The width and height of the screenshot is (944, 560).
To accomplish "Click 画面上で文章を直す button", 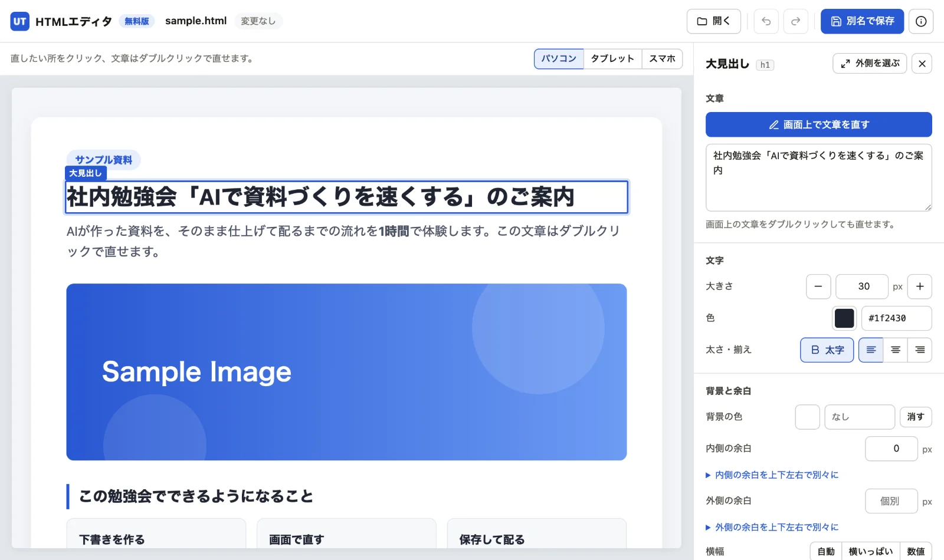I will [x=819, y=124].
